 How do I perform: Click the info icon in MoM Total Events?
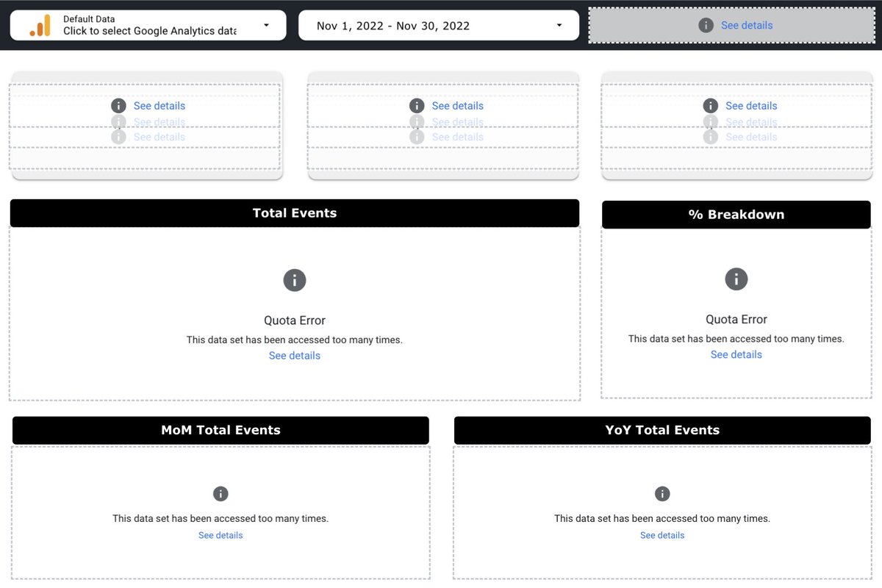pyautogui.click(x=220, y=494)
